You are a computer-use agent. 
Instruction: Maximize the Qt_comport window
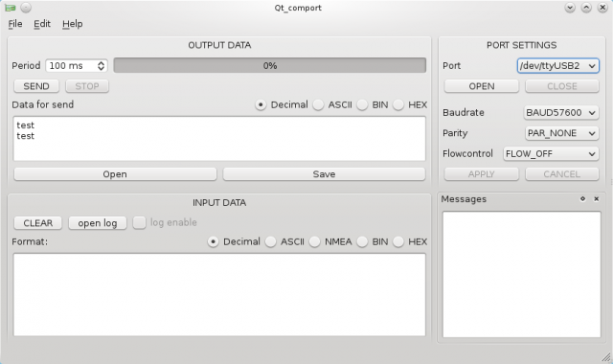click(586, 8)
